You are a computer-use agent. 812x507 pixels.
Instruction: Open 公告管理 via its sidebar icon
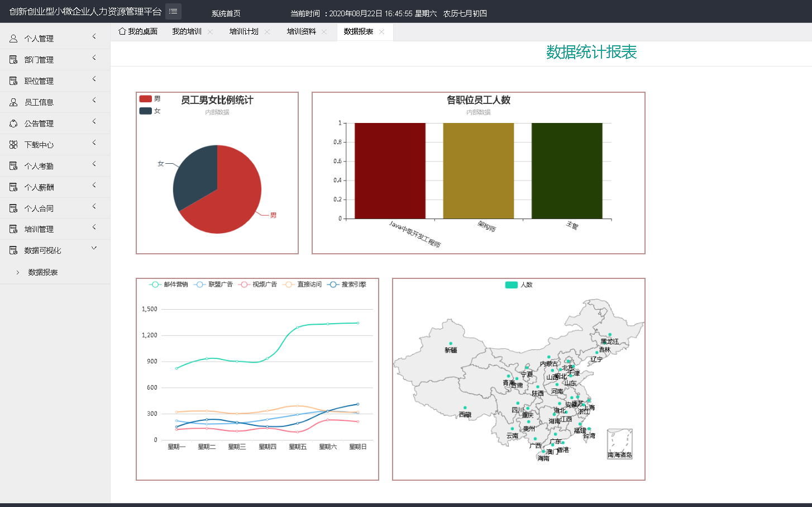pos(12,123)
